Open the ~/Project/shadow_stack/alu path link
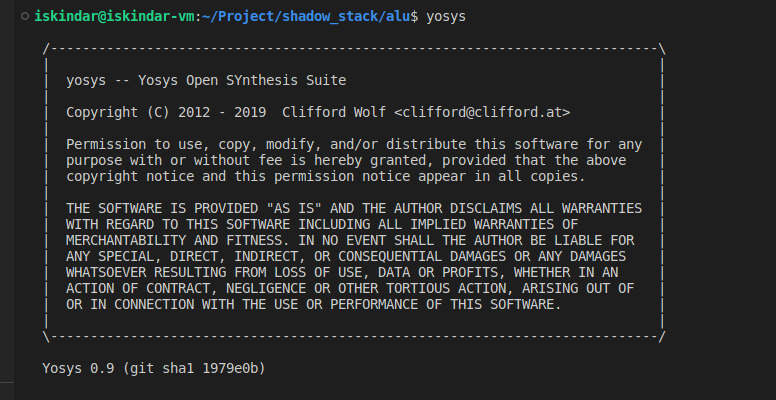Screen dimensions: 776x400 click(306, 16)
